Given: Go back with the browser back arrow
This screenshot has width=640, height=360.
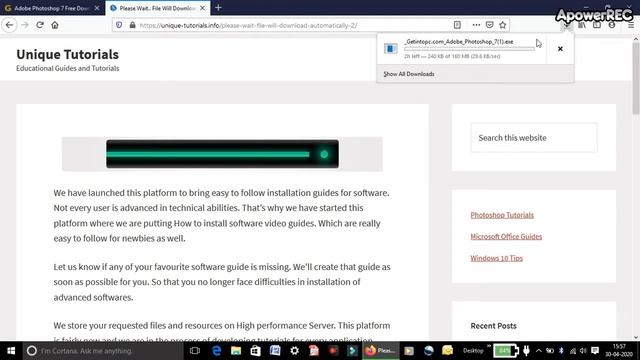Looking at the screenshot, I should pyautogui.click(x=9, y=25).
